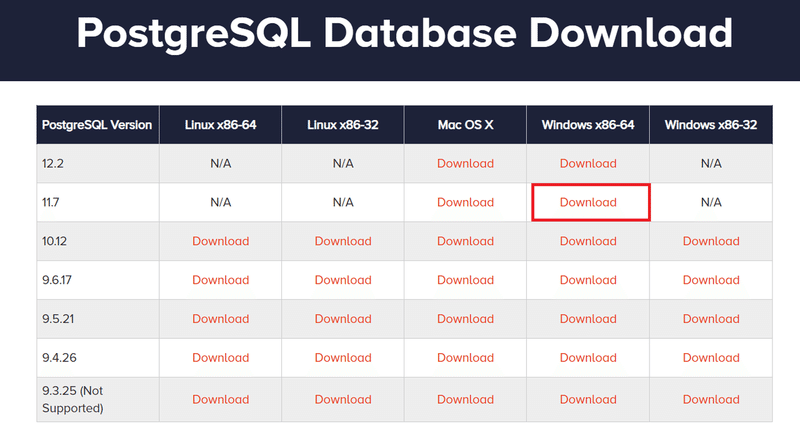Download PostgreSQL 9.5.21 for Mac OS X

465,318
